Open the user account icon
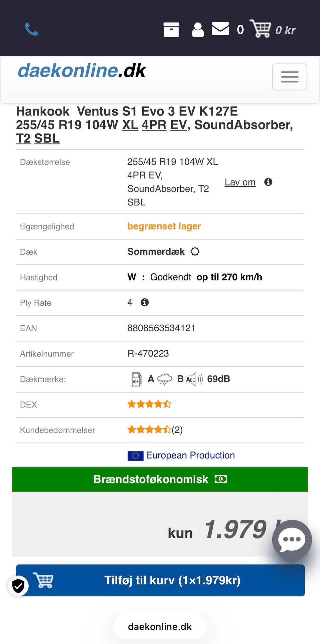 click(x=198, y=30)
